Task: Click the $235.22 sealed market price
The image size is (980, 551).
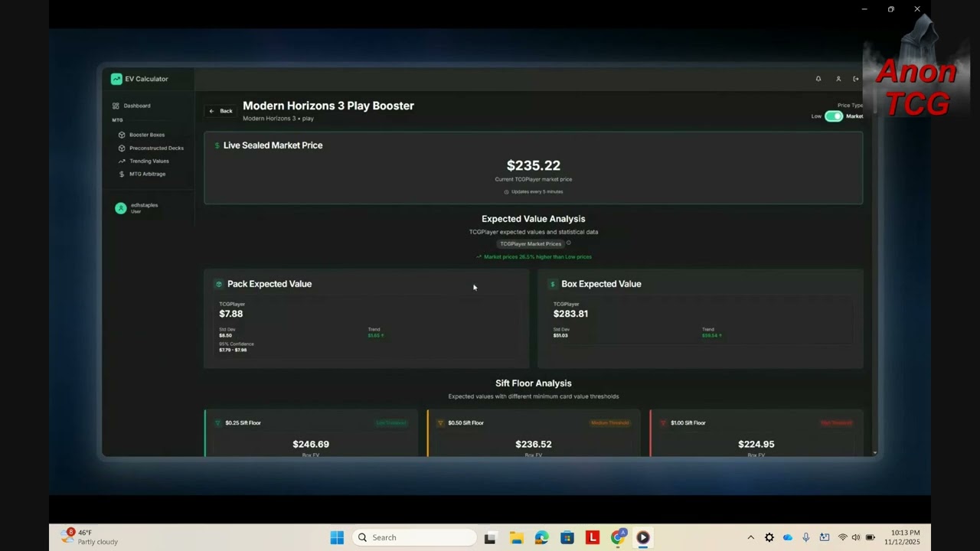Action: coord(534,165)
